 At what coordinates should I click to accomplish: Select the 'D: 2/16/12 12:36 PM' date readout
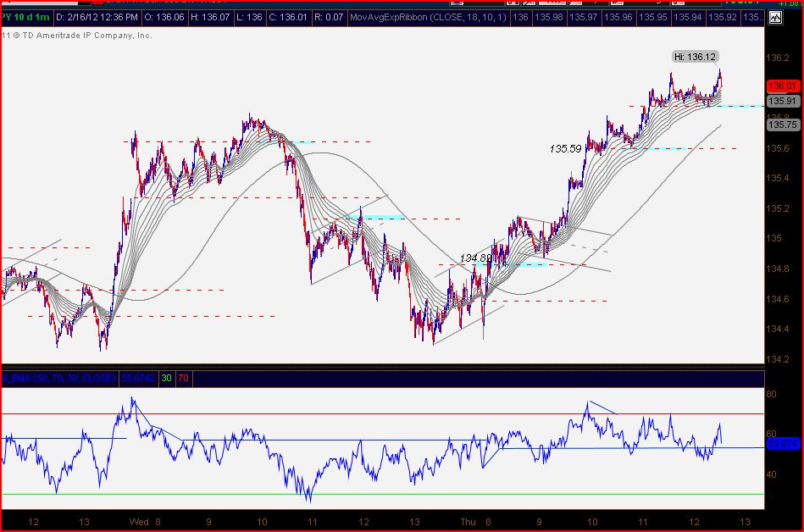click(x=97, y=18)
